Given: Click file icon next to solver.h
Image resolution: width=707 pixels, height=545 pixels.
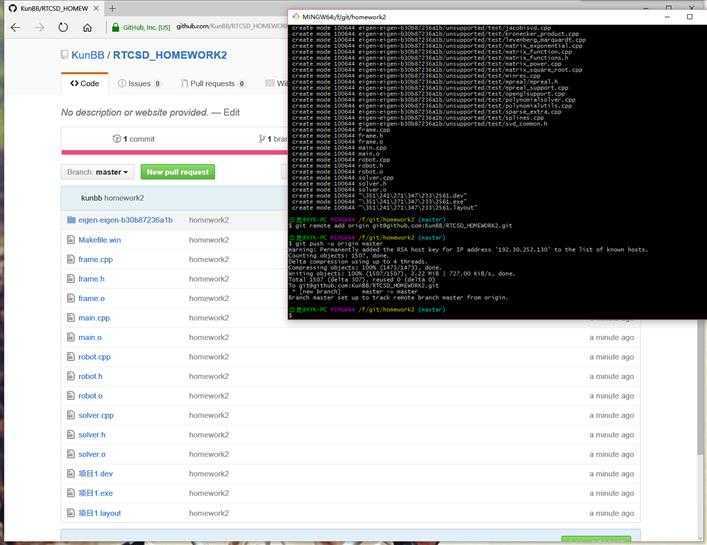Looking at the screenshot, I should 71,435.
